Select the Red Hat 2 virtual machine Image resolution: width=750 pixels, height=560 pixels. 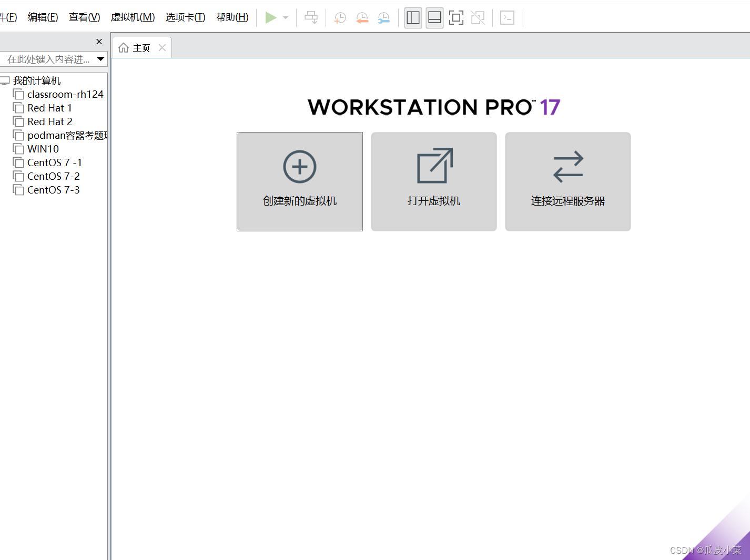click(x=50, y=121)
